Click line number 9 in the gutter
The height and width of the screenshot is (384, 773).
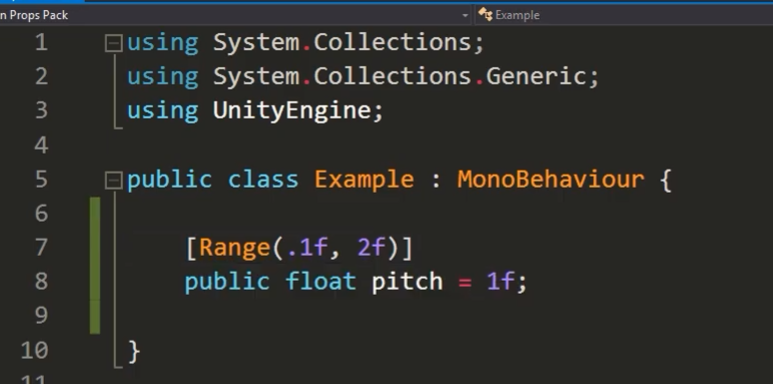click(x=41, y=315)
